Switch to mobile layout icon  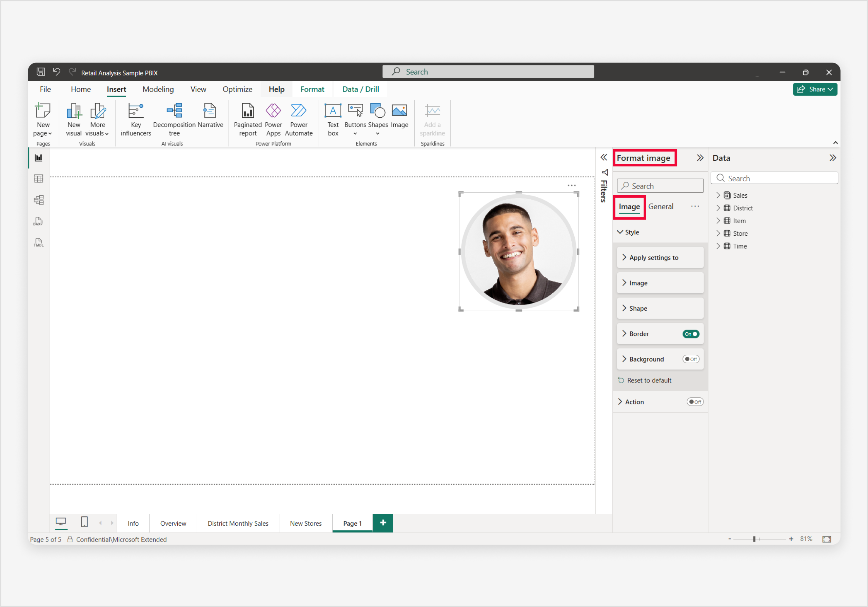(84, 522)
